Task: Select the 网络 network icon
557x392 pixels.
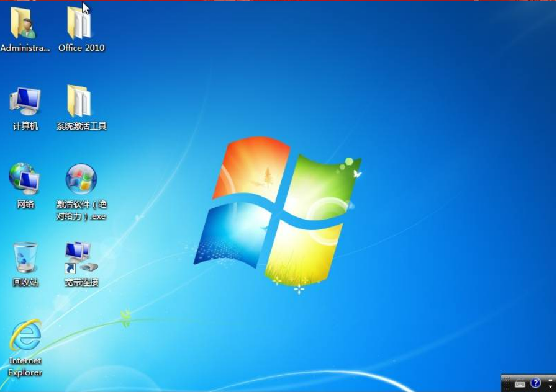Action: [24, 179]
